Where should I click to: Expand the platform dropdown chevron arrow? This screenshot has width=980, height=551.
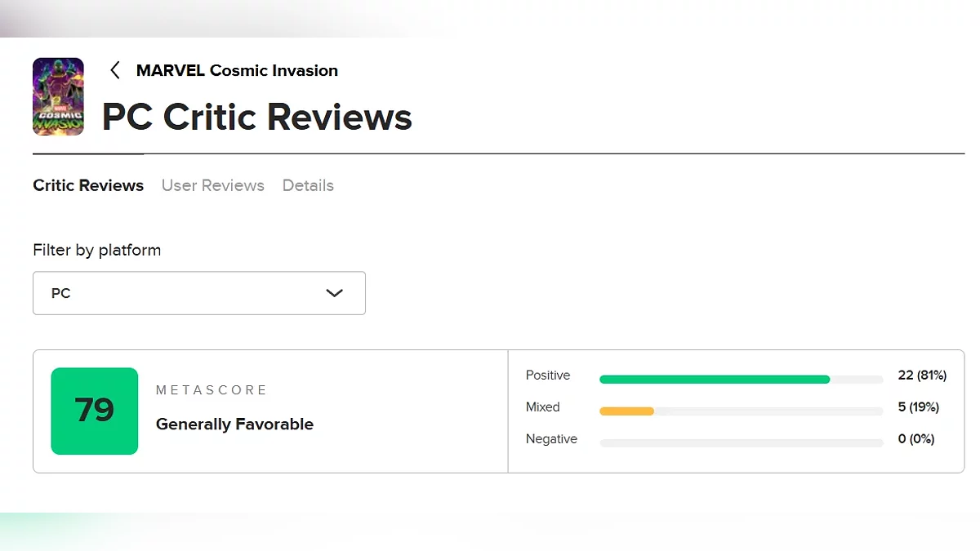[x=334, y=293]
